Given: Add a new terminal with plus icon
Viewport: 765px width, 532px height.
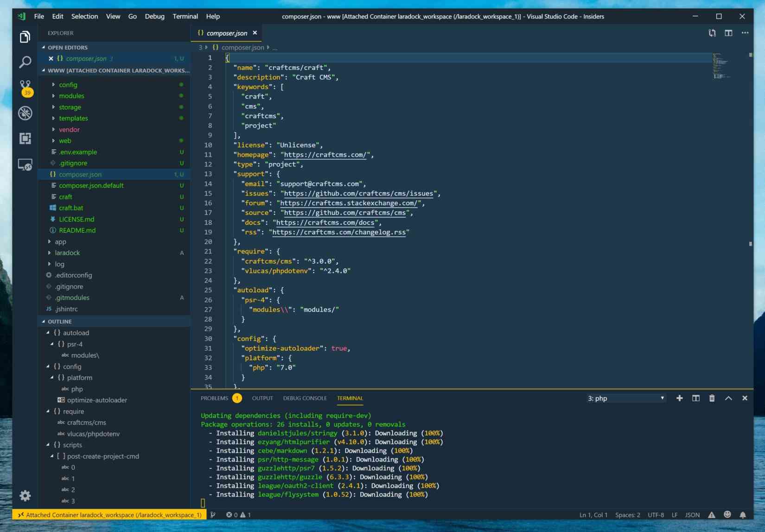Looking at the screenshot, I should (679, 398).
